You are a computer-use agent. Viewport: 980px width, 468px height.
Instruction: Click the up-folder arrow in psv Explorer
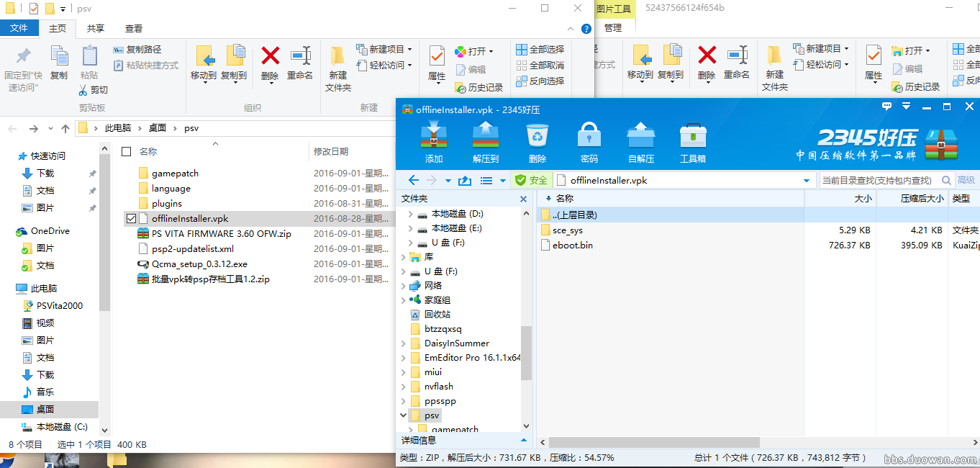(65, 128)
